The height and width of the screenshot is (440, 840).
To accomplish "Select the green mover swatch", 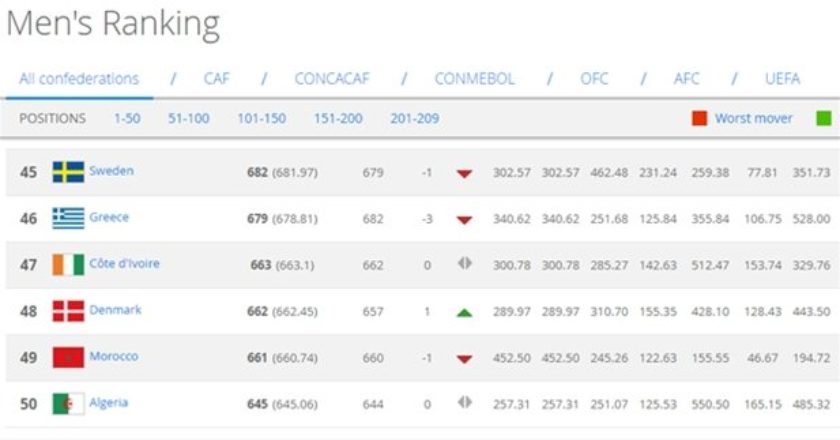I will (823, 118).
